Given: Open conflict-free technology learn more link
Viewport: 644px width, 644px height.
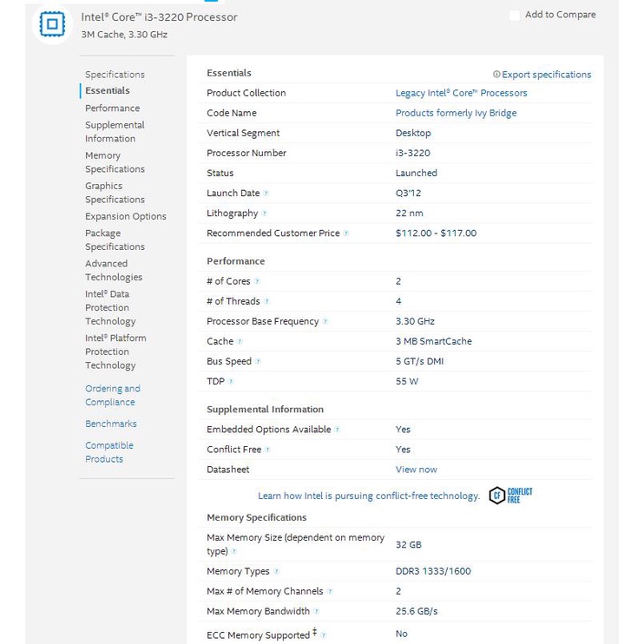Looking at the screenshot, I should [368, 496].
